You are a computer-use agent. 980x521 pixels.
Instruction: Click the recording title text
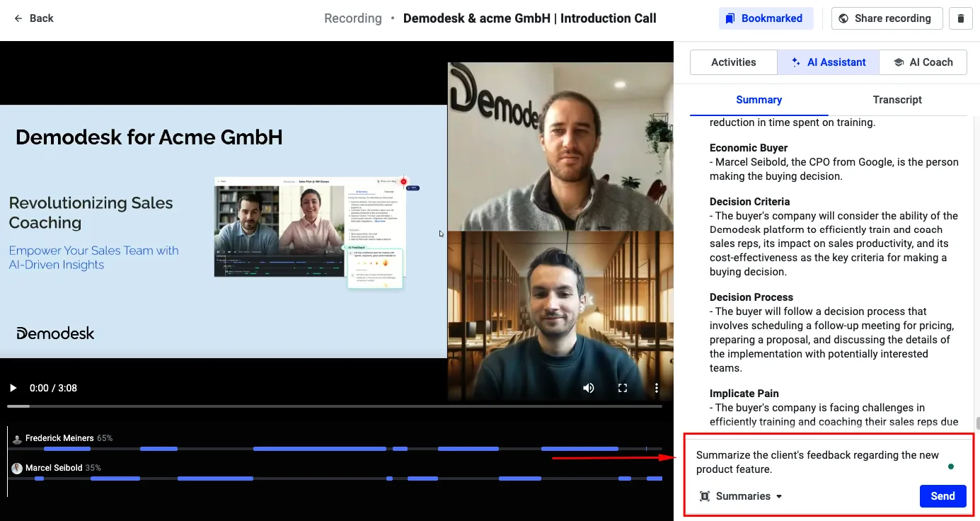point(529,18)
